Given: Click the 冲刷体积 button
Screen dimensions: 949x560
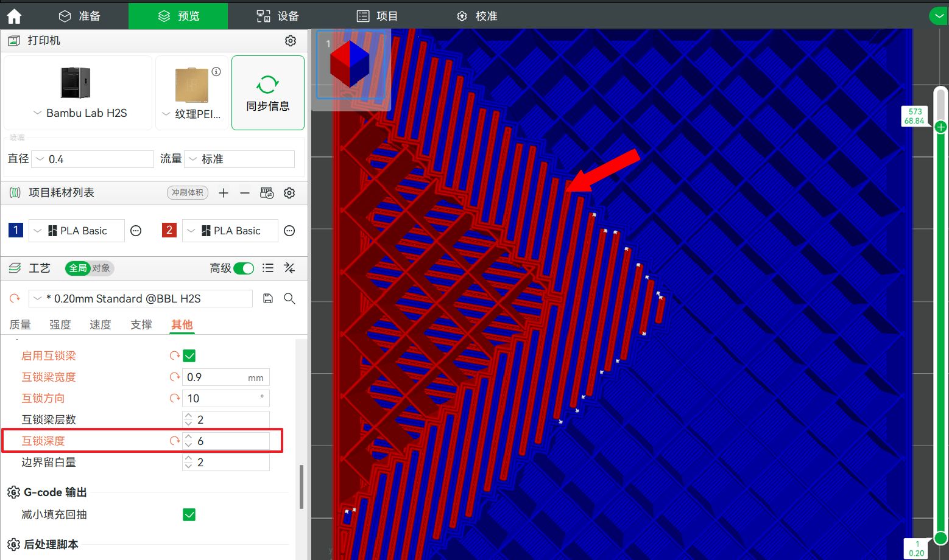Looking at the screenshot, I should tap(188, 193).
